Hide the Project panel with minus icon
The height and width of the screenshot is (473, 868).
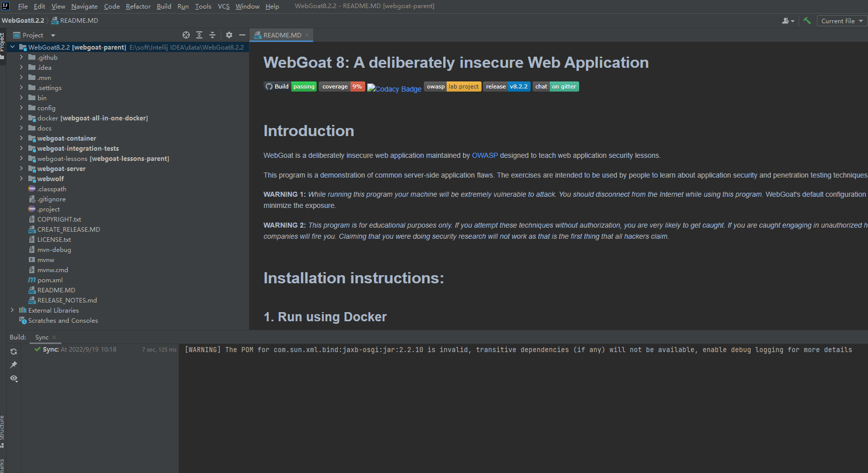click(242, 35)
